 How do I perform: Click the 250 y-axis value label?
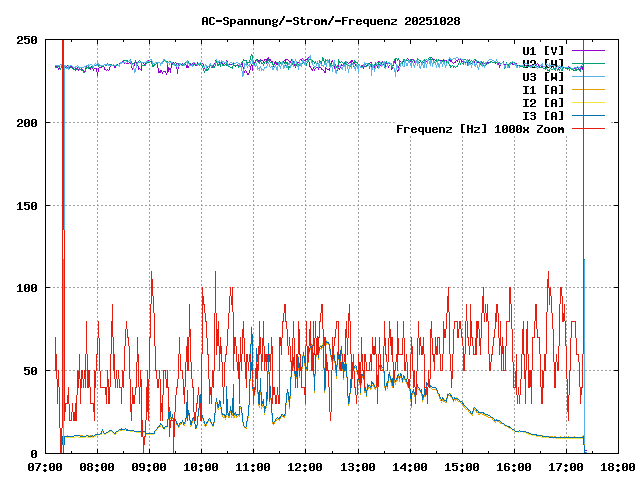[28, 40]
